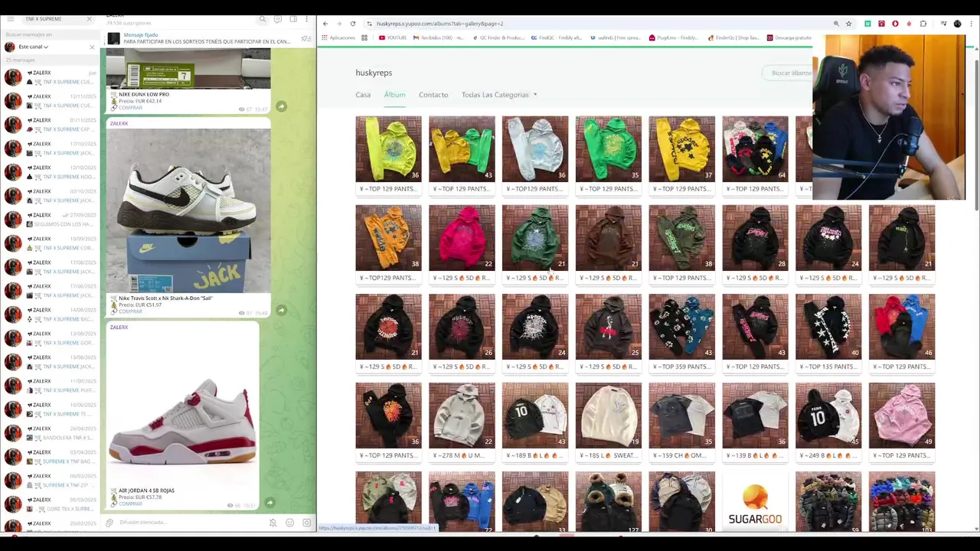Open the Travis Scott Shark-A-Don sneaker photo
The width and height of the screenshot is (980, 551).
(188, 210)
